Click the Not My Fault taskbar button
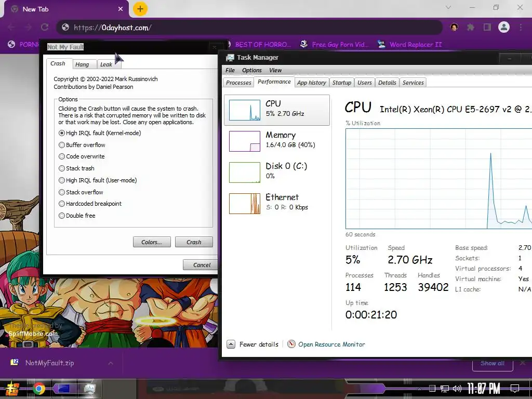Image resolution: width=532 pixels, height=399 pixels. (64, 389)
